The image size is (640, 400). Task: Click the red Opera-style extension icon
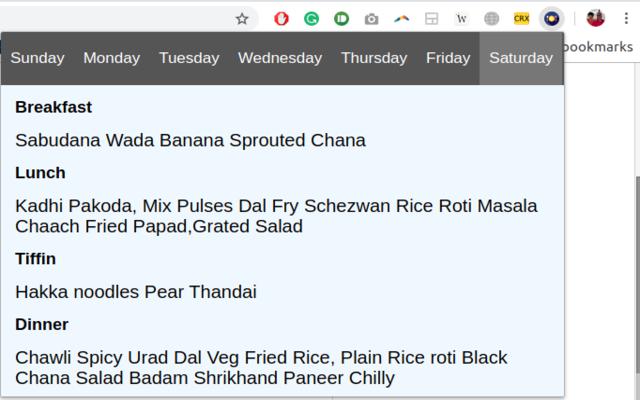[282, 18]
